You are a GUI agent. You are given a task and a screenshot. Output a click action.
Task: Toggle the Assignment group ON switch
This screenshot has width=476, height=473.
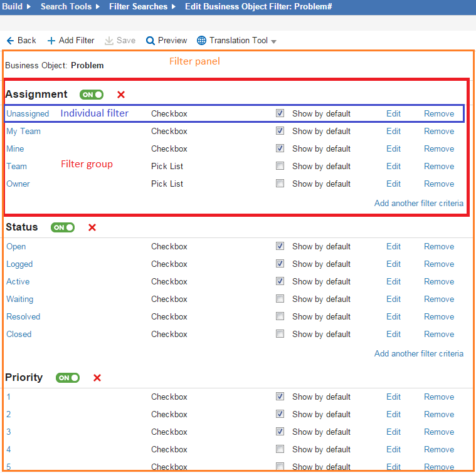coord(92,95)
